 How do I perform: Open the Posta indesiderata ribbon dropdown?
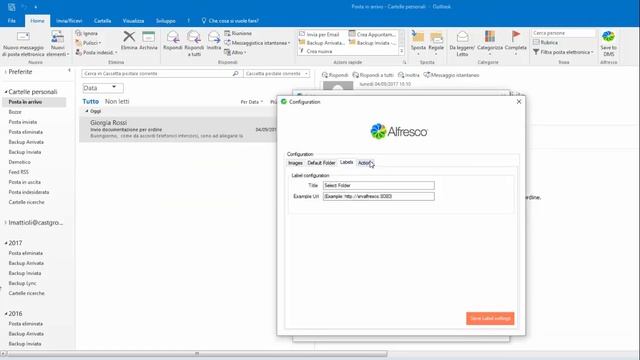click(96, 53)
